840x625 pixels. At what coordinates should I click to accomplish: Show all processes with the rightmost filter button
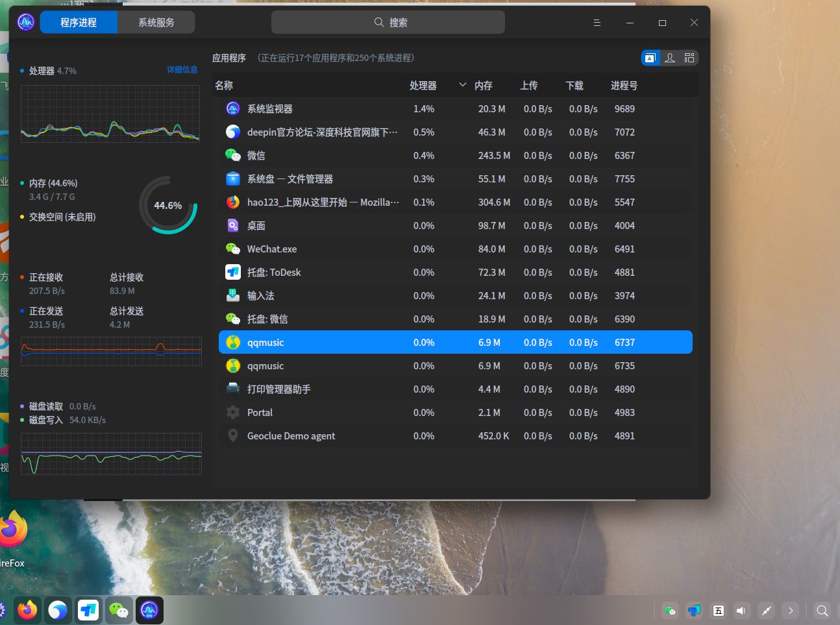pyautogui.click(x=689, y=58)
